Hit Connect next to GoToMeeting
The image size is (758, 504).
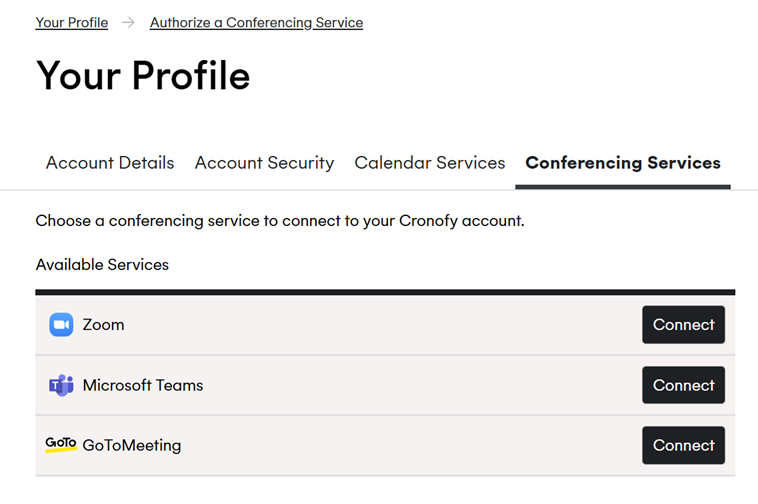pyautogui.click(x=683, y=445)
